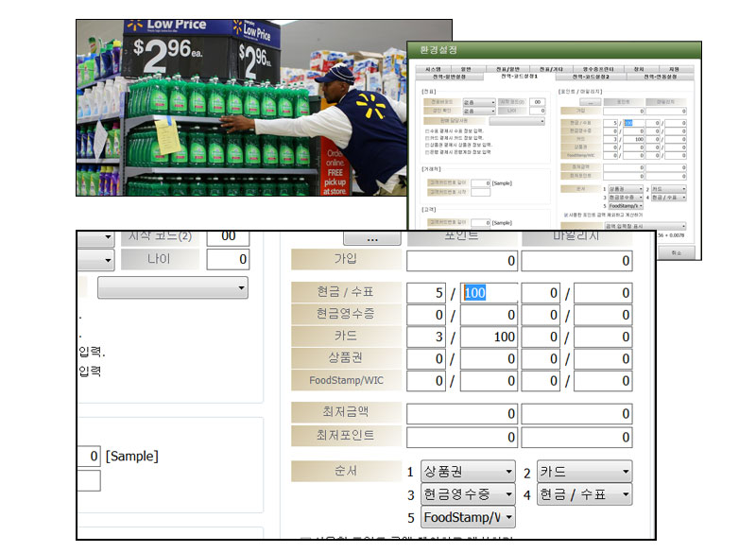Open order 4 dropdown showing 현금 / 수표, enlarged
Image resolution: width=756 pixels, height=553 pixels.
point(584,494)
